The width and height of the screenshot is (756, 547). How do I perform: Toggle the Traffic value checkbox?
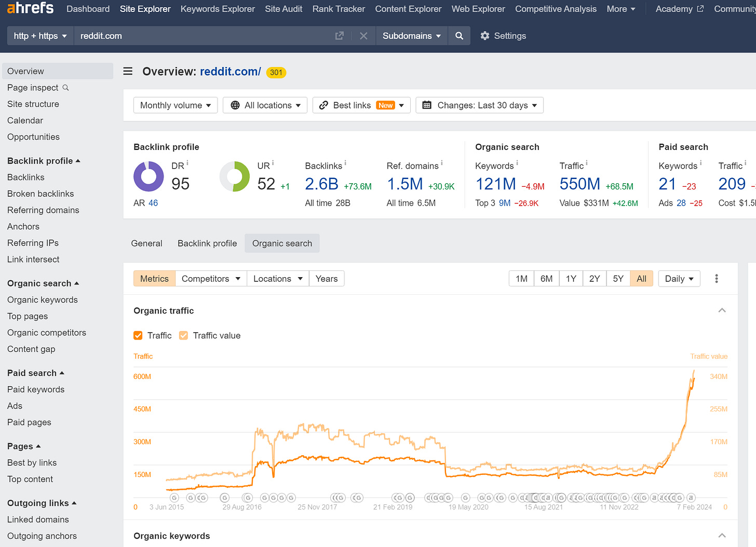[183, 336]
